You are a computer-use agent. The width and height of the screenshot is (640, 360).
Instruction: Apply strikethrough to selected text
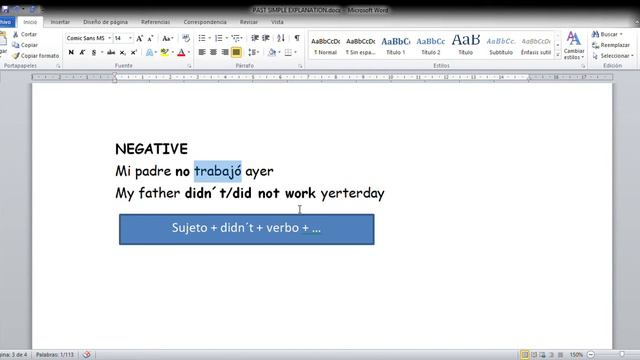(111, 52)
